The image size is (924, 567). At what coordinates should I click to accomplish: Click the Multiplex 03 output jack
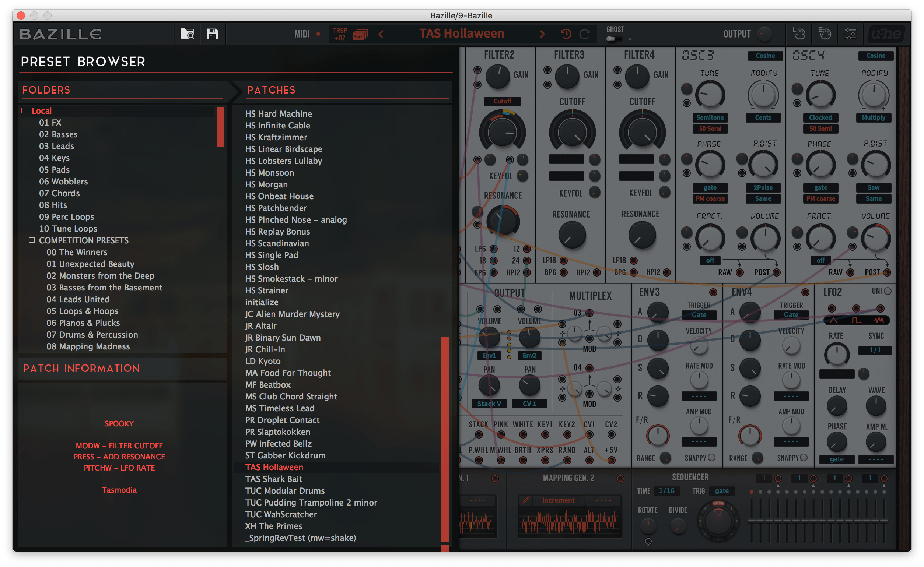(x=589, y=313)
